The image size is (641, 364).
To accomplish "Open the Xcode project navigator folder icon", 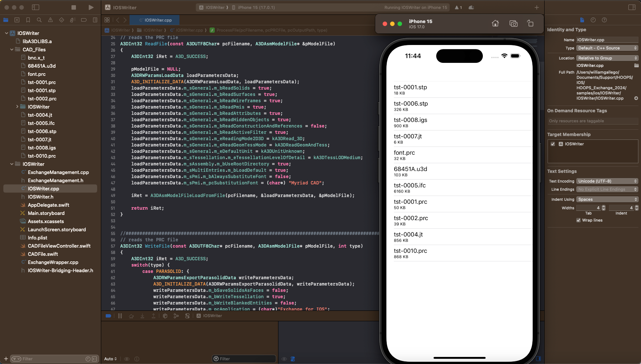I will tap(6, 20).
